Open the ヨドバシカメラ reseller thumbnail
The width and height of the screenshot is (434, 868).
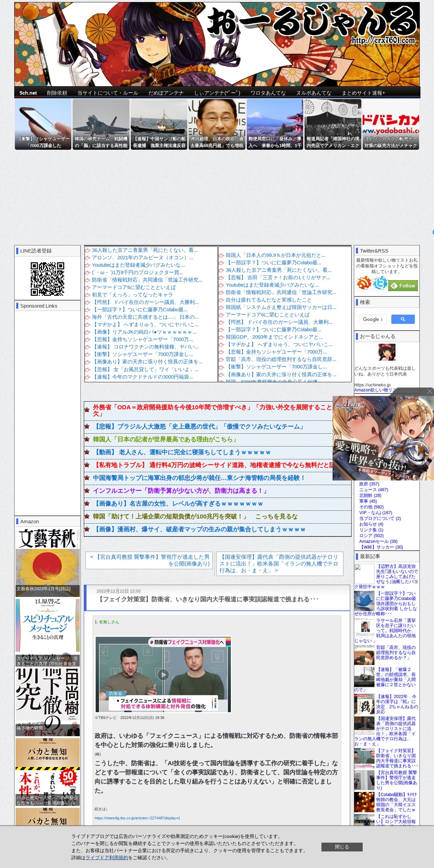point(391,124)
